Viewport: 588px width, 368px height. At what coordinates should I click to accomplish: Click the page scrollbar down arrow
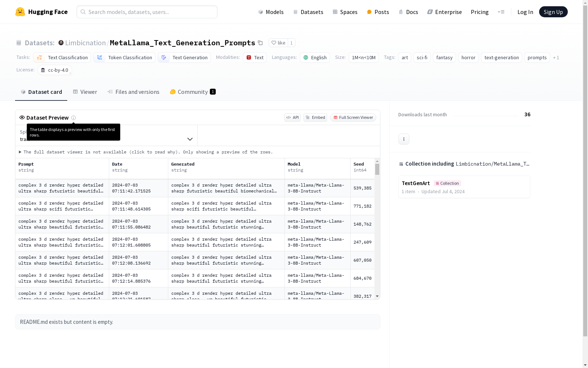click(x=585, y=365)
